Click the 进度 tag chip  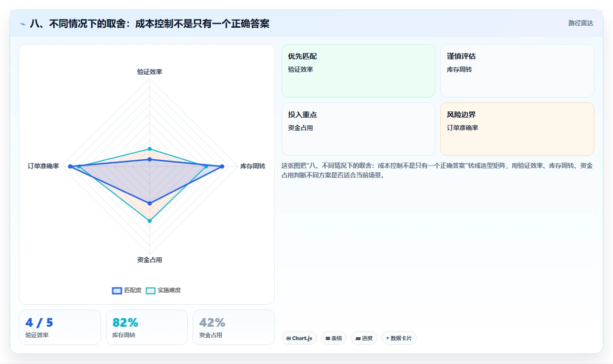pyautogui.click(x=364, y=338)
